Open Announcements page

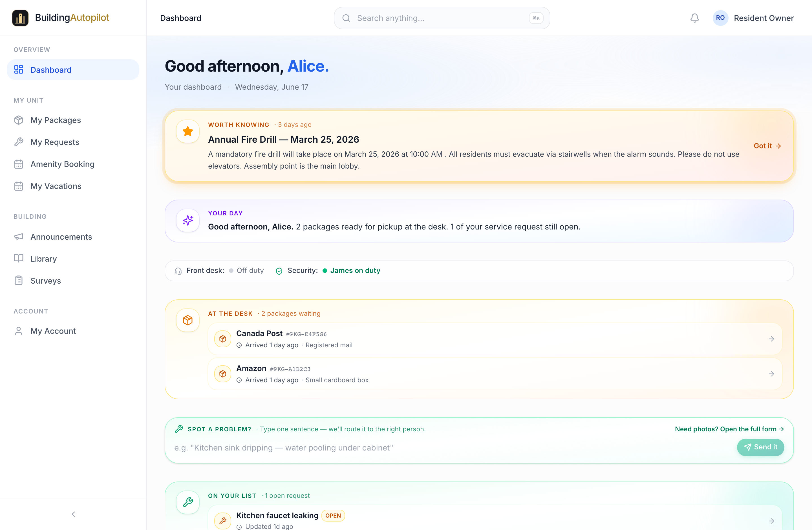(73, 237)
